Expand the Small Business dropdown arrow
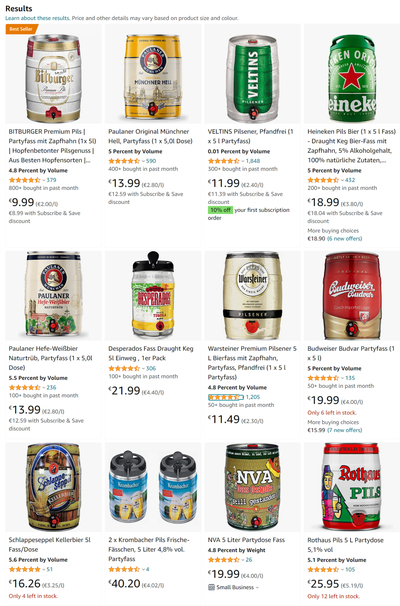Viewport: 400px width, 606px height. [x=257, y=587]
